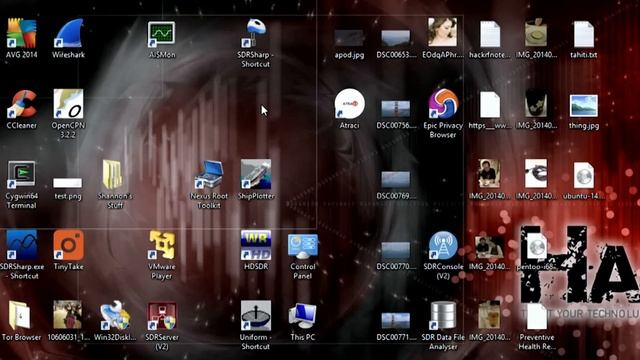Open Epic Privacy Browser shortcut
Viewport: 640px width, 360px height.
(443, 104)
